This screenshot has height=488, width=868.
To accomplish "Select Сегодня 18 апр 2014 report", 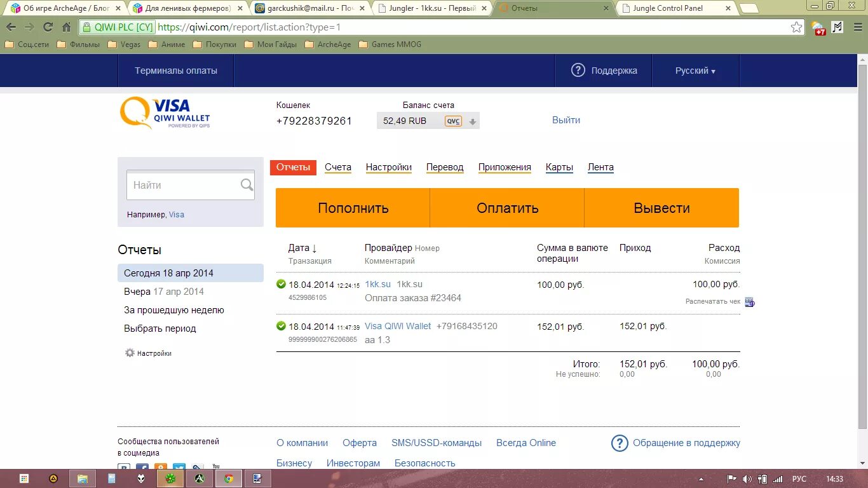I will [191, 273].
